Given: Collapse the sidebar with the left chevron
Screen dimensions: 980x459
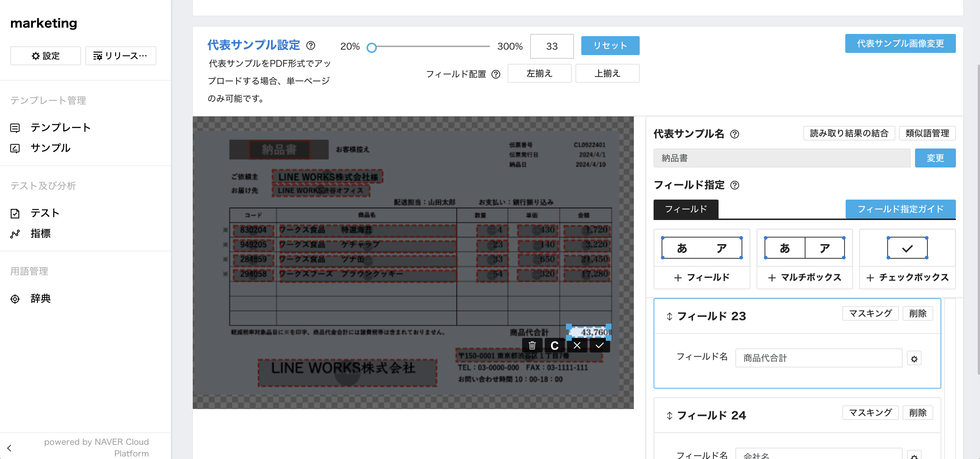Looking at the screenshot, I should 9,448.
